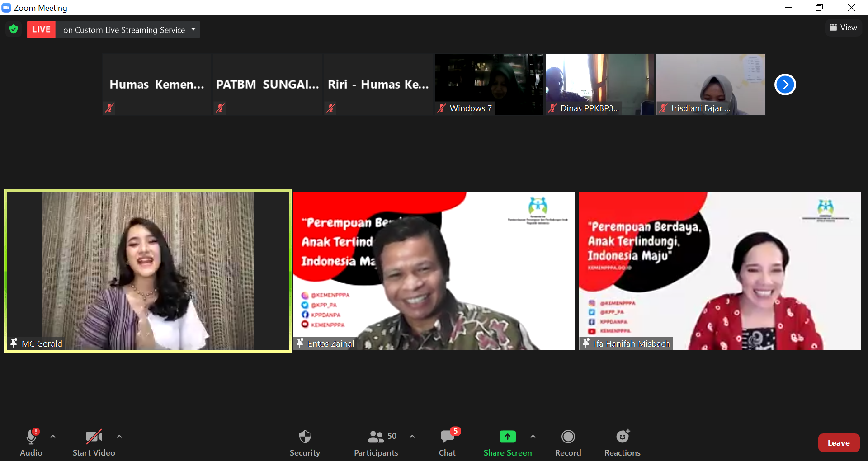The image size is (868, 461).
Task: Expand the Participants options arrow
Action: coord(412,437)
